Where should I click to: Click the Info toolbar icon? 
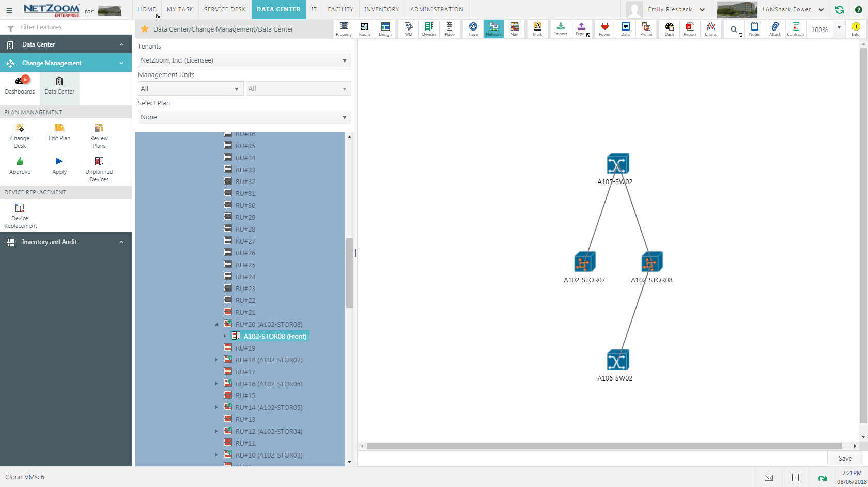tap(856, 29)
